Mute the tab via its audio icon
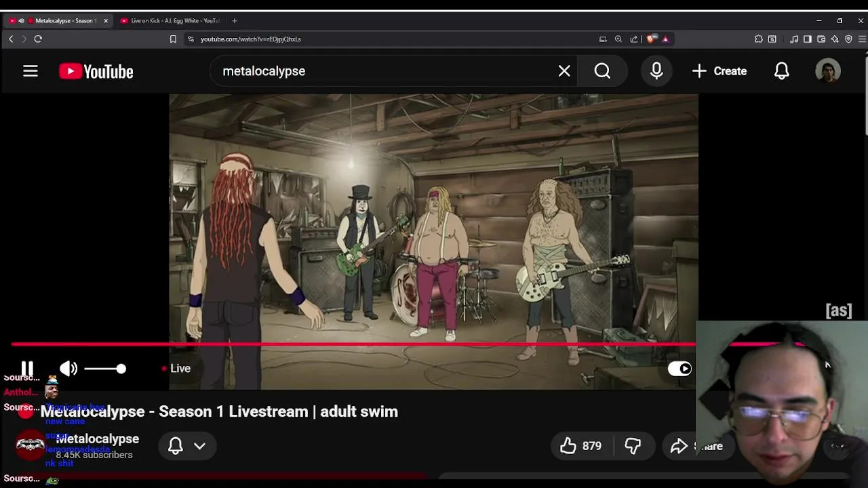Viewport: 868px width, 488px height. click(x=21, y=21)
